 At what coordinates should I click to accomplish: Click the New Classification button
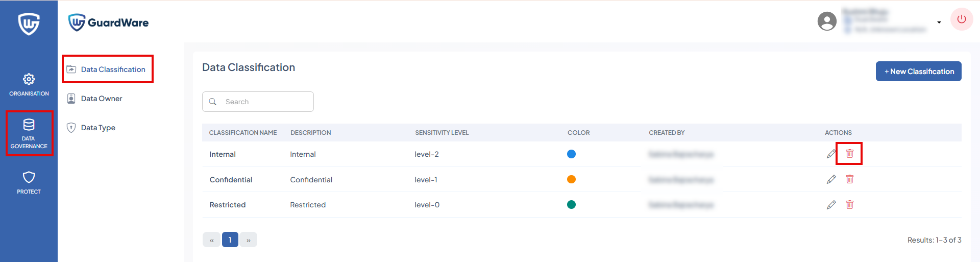point(918,72)
